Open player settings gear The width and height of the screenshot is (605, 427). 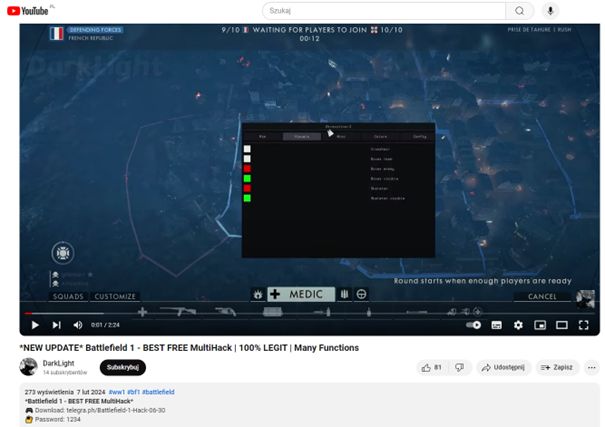tap(518, 325)
